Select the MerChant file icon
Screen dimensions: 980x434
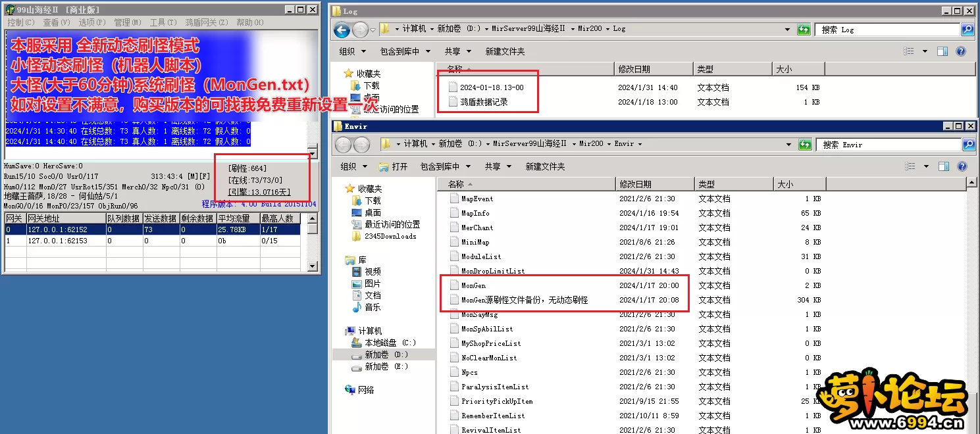[453, 227]
